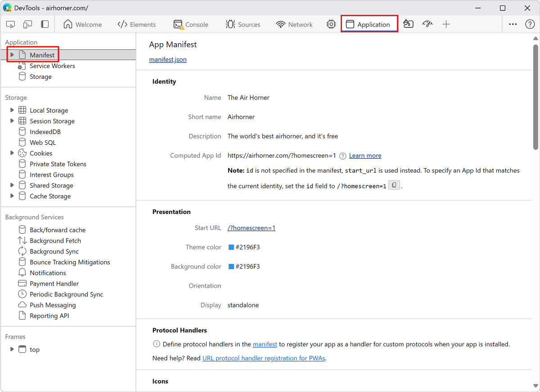The height and width of the screenshot is (392, 540).
Task: Click the Edge DevTools window icon
Action: (7, 8)
